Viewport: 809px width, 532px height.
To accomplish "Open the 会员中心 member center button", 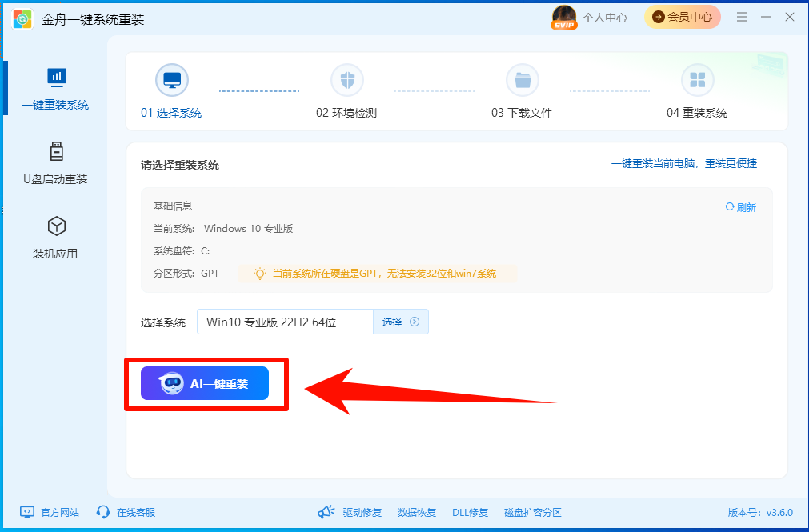I will pos(682,17).
